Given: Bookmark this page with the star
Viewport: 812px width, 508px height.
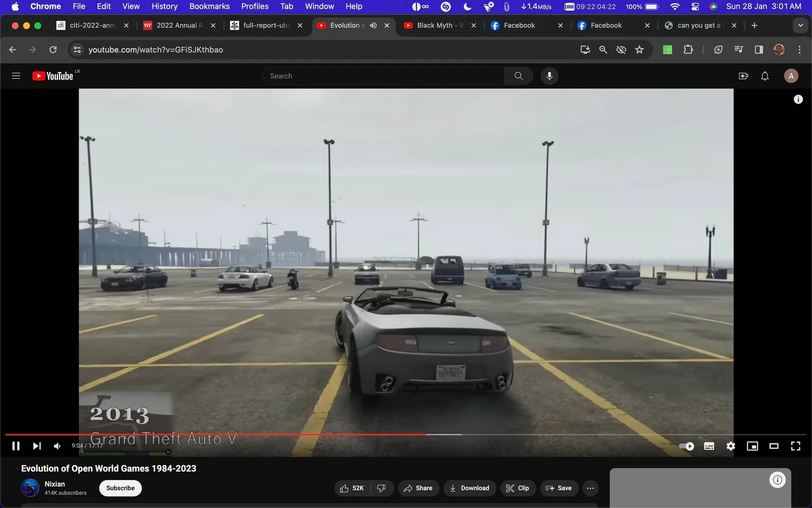Looking at the screenshot, I should pos(640,49).
